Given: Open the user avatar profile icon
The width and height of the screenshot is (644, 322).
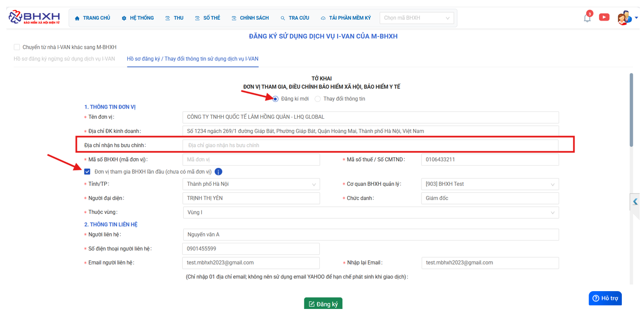Looking at the screenshot, I should pos(623,18).
